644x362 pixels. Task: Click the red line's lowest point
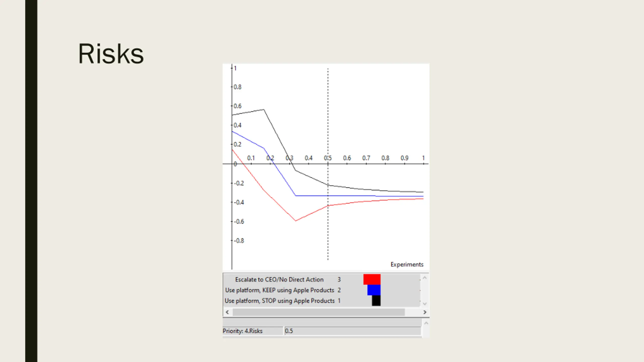point(296,221)
